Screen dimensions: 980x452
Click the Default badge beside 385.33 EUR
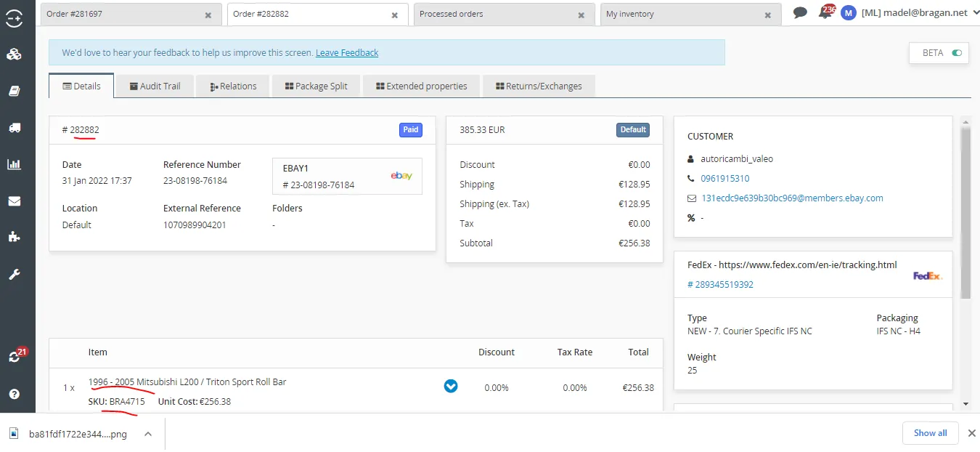click(x=633, y=129)
